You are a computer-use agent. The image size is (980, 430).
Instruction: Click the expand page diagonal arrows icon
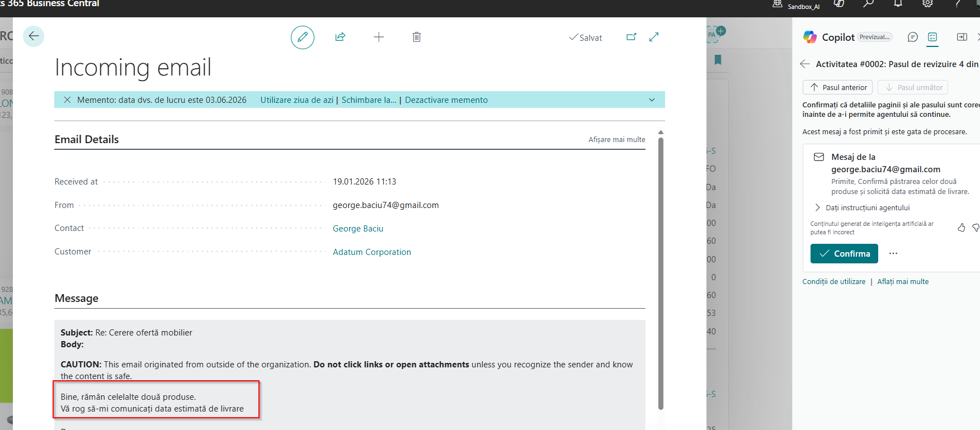tap(654, 37)
